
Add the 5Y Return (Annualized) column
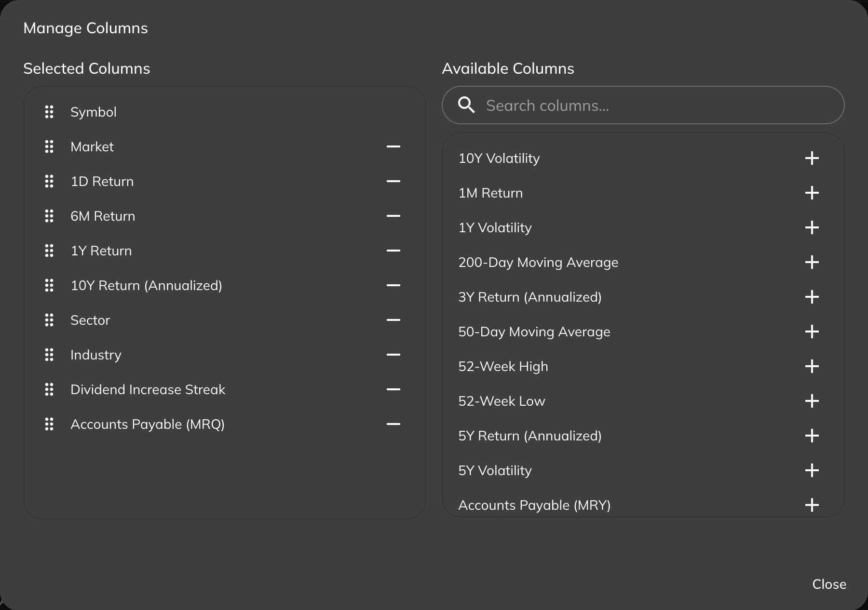tap(812, 436)
